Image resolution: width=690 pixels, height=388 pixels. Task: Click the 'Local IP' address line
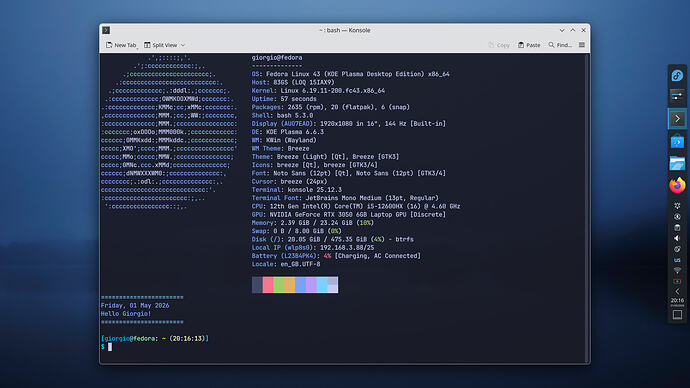click(312, 248)
